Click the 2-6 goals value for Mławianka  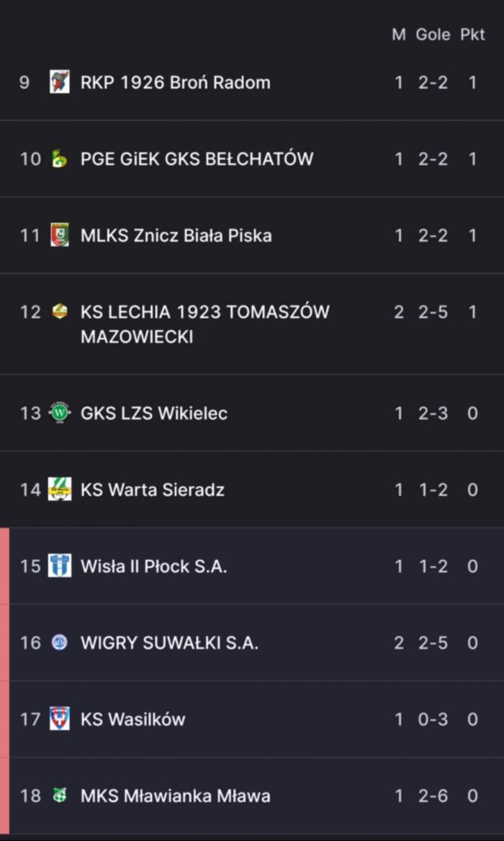pos(433,796)
